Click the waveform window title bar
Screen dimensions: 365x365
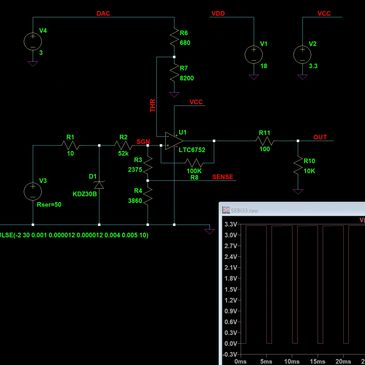(292, 210)
